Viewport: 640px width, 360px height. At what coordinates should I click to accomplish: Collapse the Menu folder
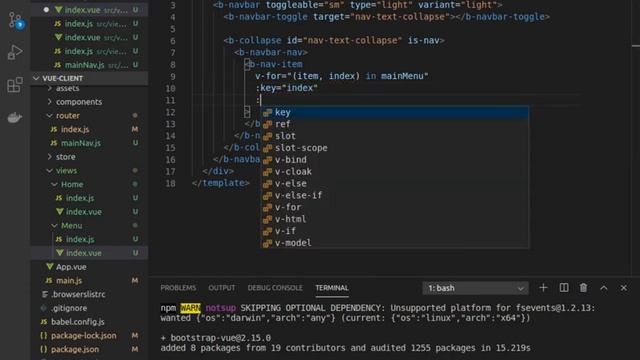tap(89, 225)
